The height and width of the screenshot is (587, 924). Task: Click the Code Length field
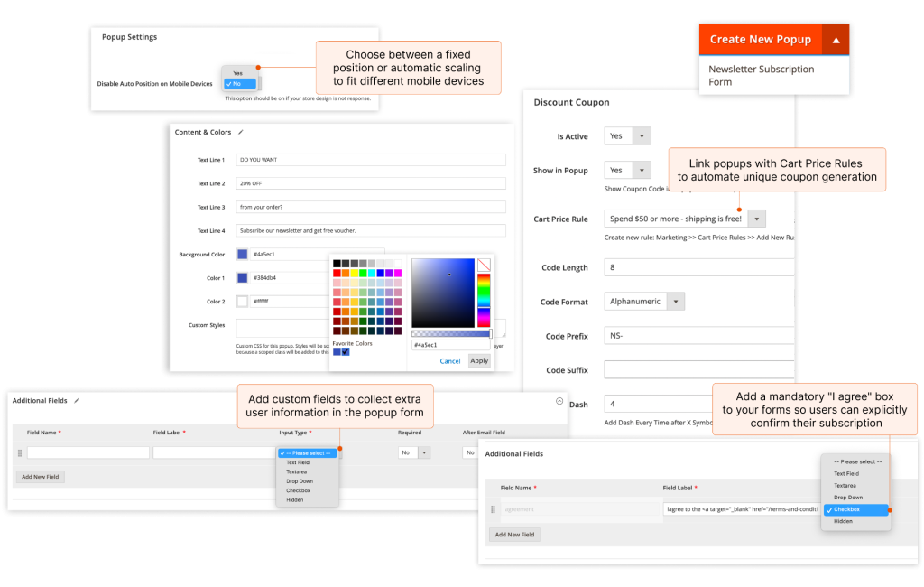[699, 267]
